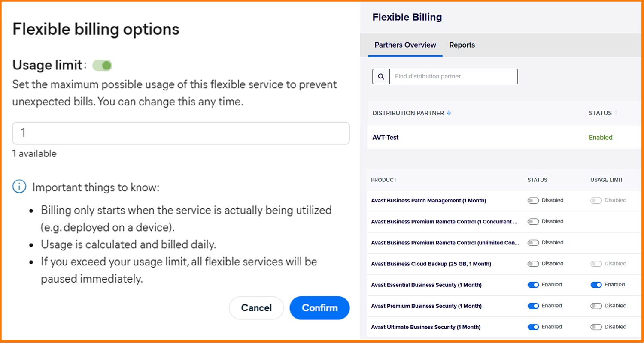The image size is (644, 343).
Task: Select the Partners Overview tab
Action: [405, 45]
